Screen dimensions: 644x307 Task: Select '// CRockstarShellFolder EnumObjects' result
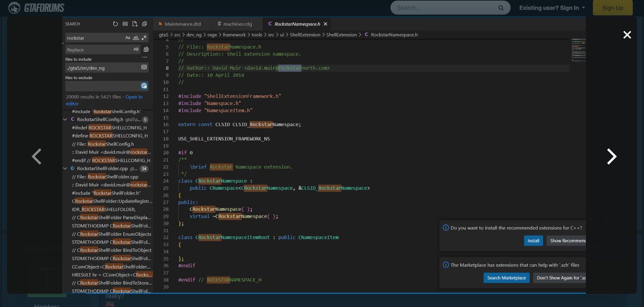[x=111, y=234]
